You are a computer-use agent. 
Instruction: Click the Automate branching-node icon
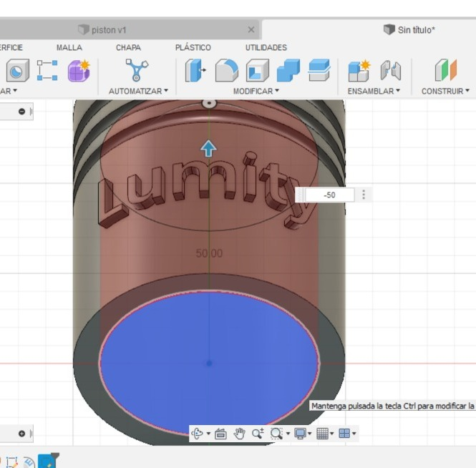[x=137, y=70]
